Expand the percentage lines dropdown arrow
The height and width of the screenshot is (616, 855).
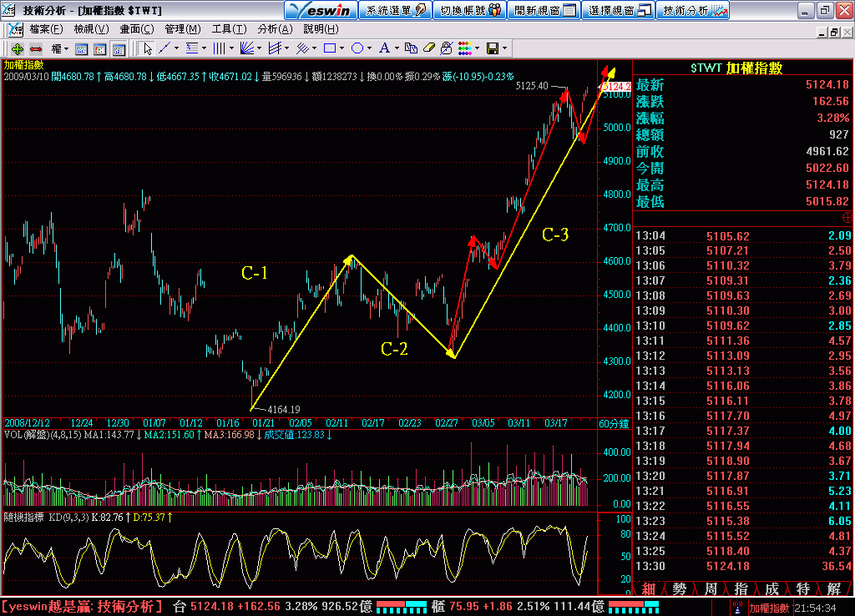click(x=204, y=49)
